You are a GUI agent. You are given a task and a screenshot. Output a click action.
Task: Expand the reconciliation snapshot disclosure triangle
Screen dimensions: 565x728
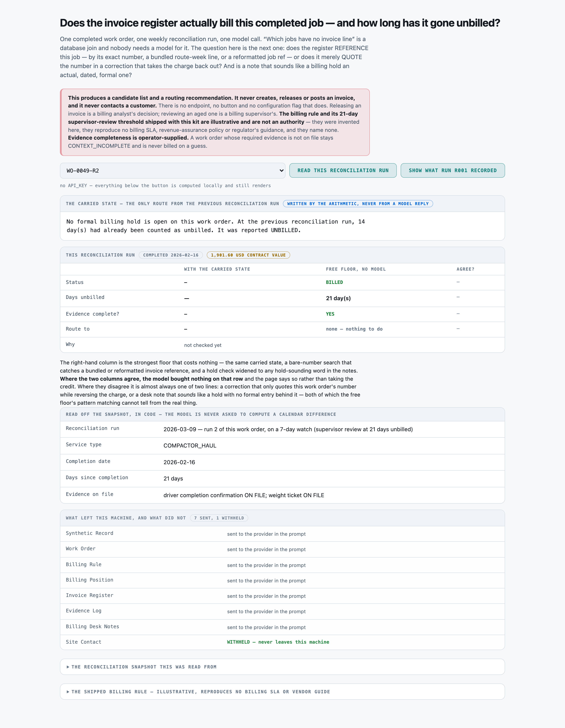coord(68,667)
